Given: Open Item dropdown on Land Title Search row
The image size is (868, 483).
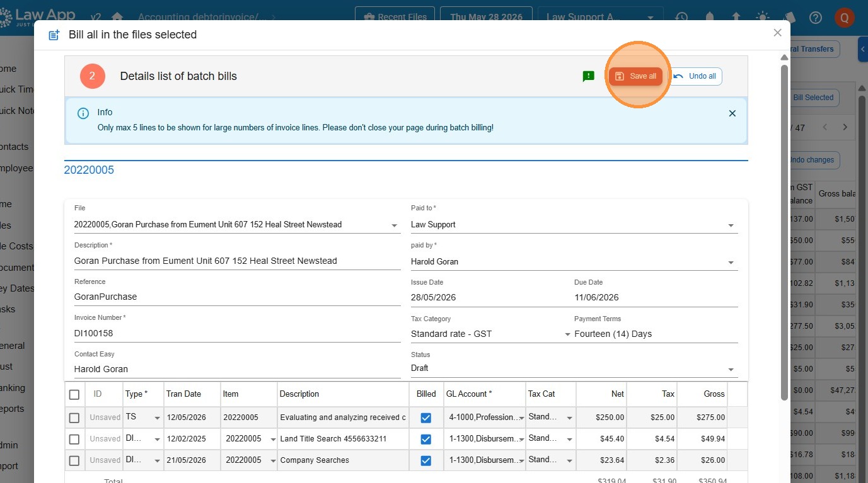Looking at the screenshot, I should tap(249, 439).
